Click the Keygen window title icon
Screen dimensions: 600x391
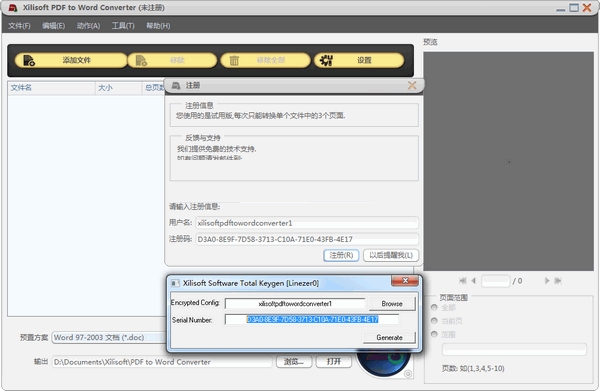tap(175, 283)
